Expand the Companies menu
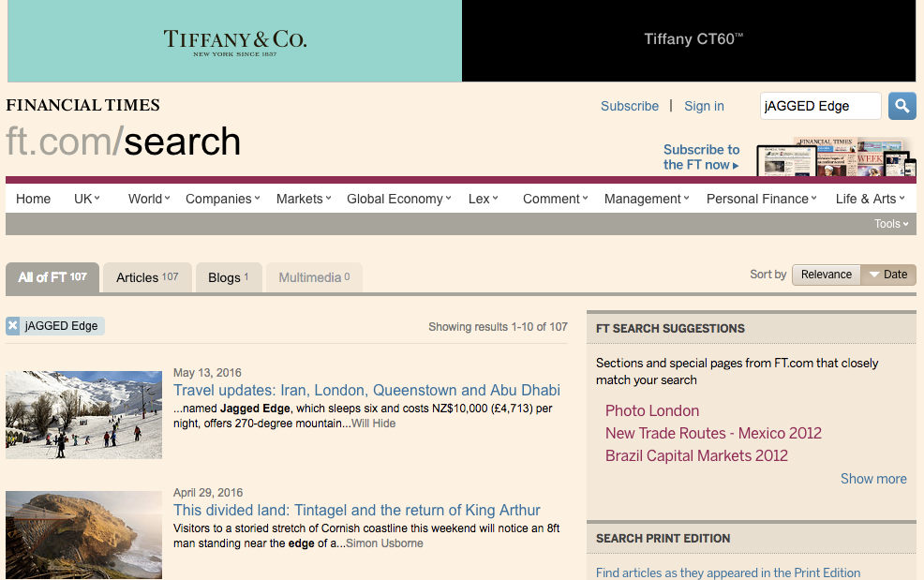 pyautogui.click(x=223, y=200)
